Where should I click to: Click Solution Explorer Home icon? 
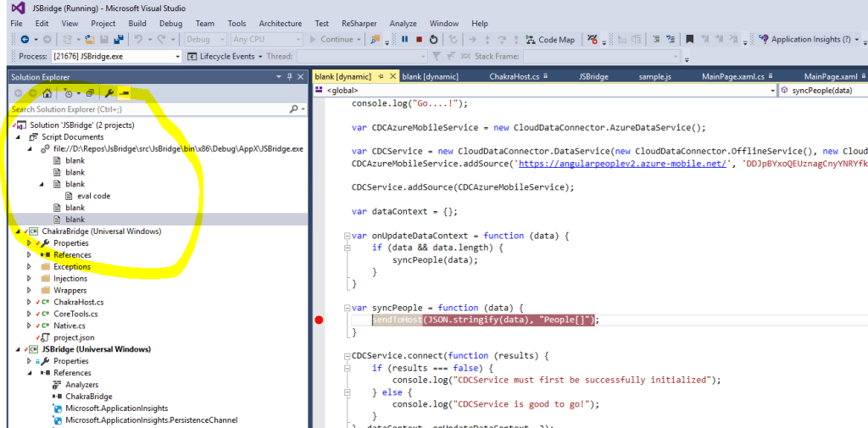click(x=47, y=93)
